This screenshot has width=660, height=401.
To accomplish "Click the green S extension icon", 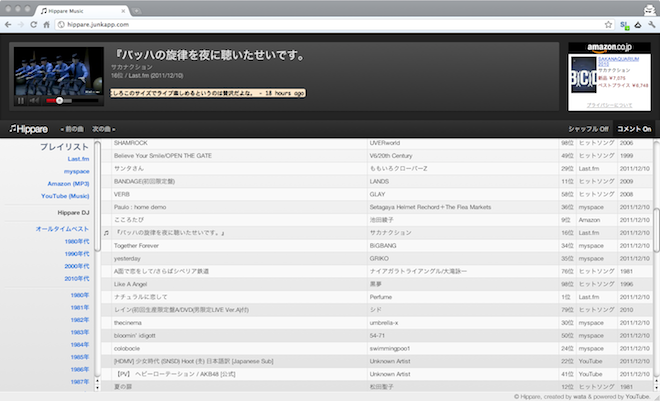I will pos(625,25).
